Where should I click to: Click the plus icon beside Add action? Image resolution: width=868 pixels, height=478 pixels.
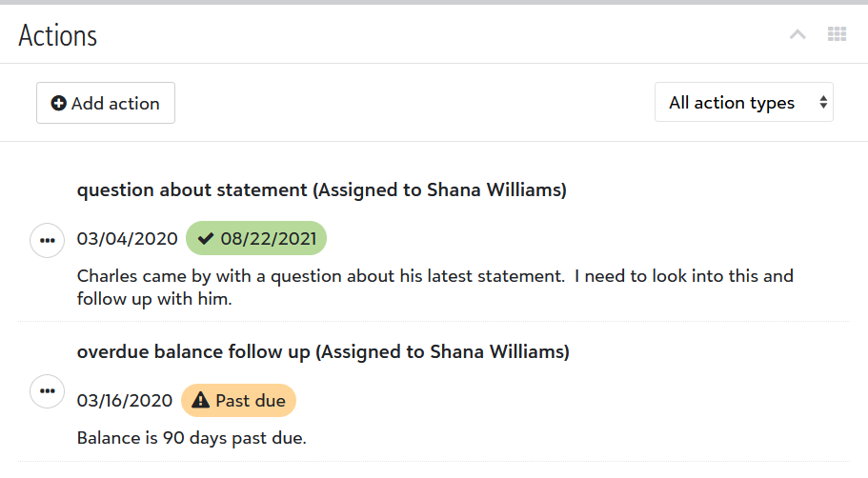point(59,104)
